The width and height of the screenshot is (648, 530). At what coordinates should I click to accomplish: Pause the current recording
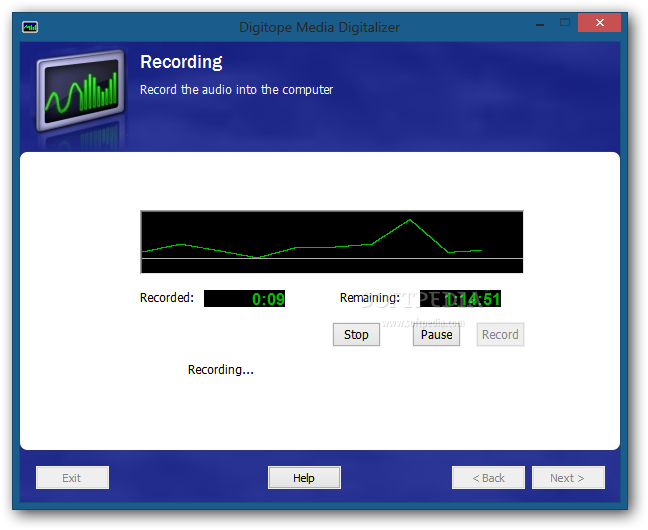coord(436,334)
